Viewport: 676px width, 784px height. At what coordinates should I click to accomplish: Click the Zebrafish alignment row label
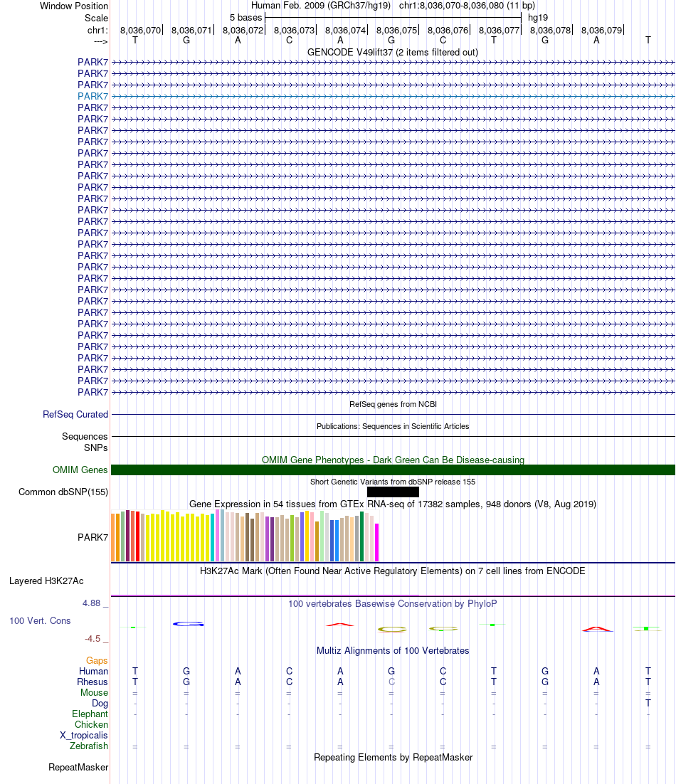[x=89, y=746]
